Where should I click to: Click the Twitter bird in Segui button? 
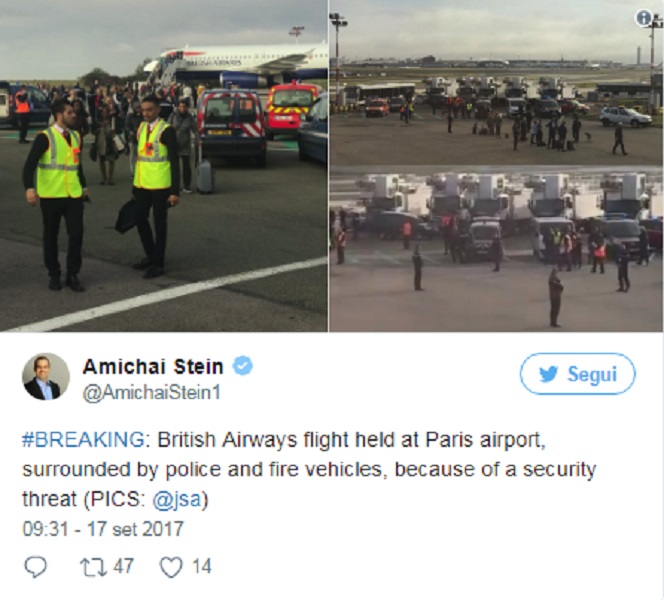point(548,374)
